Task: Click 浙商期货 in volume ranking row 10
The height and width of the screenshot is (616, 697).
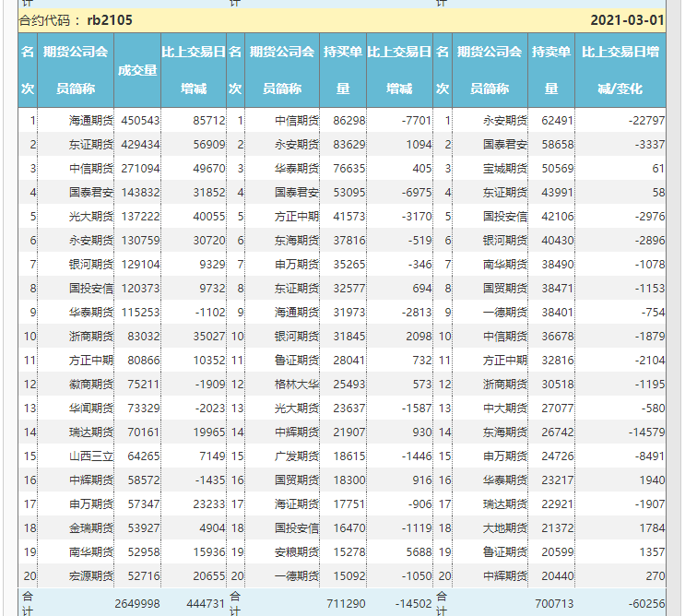Action: (91, 337)
